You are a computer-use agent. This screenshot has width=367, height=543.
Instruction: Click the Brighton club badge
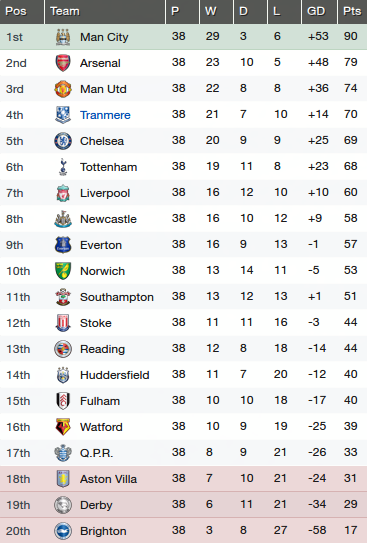(x=63, y=531)
